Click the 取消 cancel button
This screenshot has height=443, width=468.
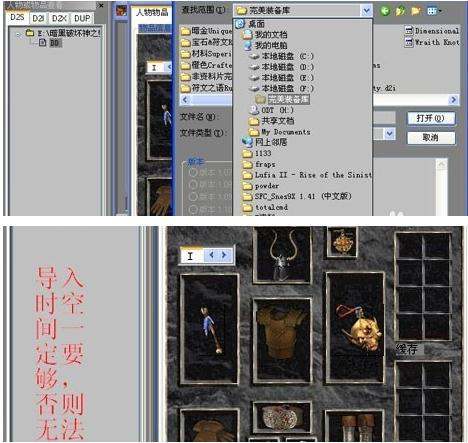(x=431, y=138)
